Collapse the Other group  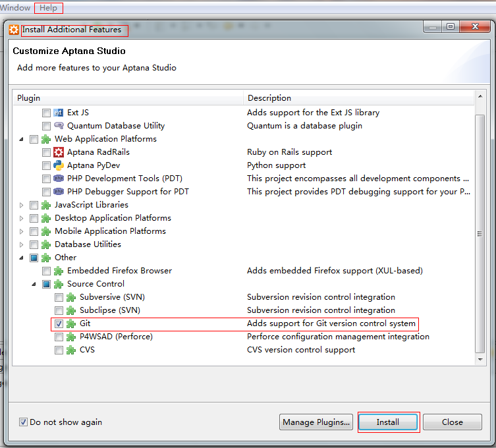pyautogui.click(x=21, y=258)
